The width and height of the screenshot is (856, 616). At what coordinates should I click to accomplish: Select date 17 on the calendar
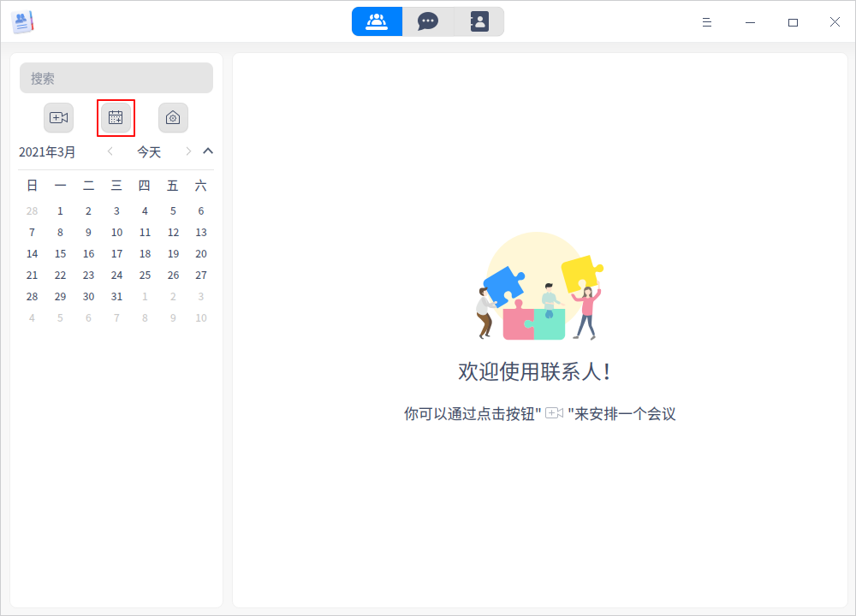(x=116, y=254)
